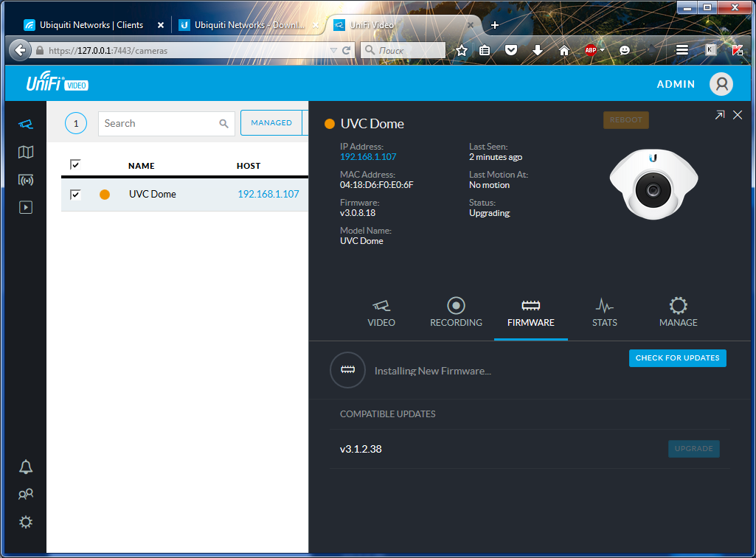The image size is (756, 558).
Task: Expand the Adblock Plus dropdown arrow
Action: 603,50
